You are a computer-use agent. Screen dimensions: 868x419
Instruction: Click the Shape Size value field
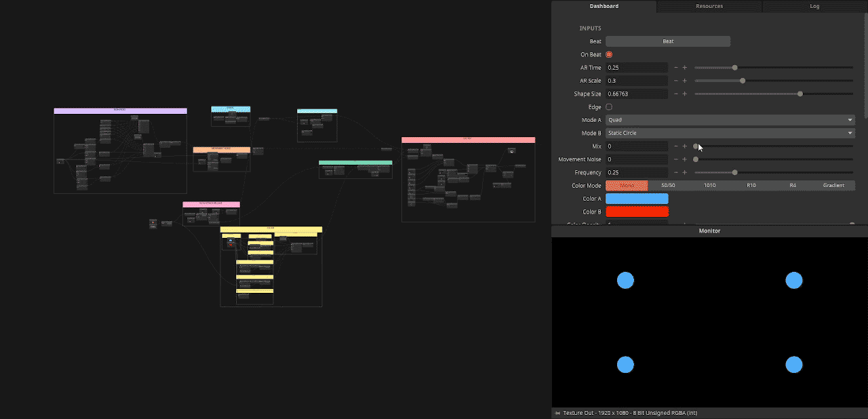tap(637, 94)
